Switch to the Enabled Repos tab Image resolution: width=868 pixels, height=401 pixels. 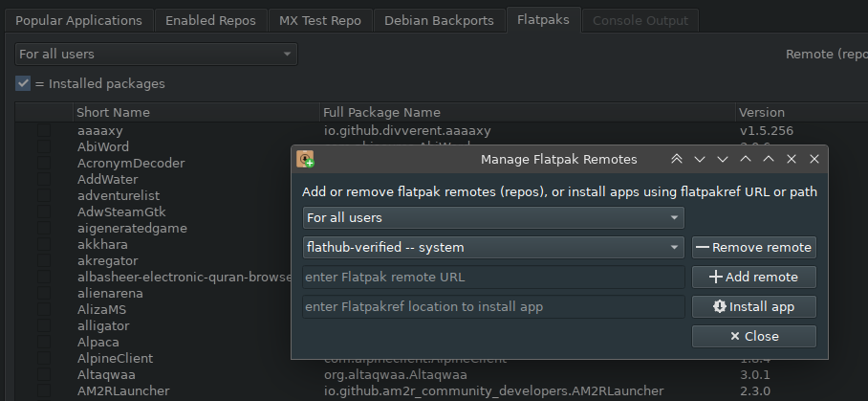pyautogui.click(x=210, y=21)
